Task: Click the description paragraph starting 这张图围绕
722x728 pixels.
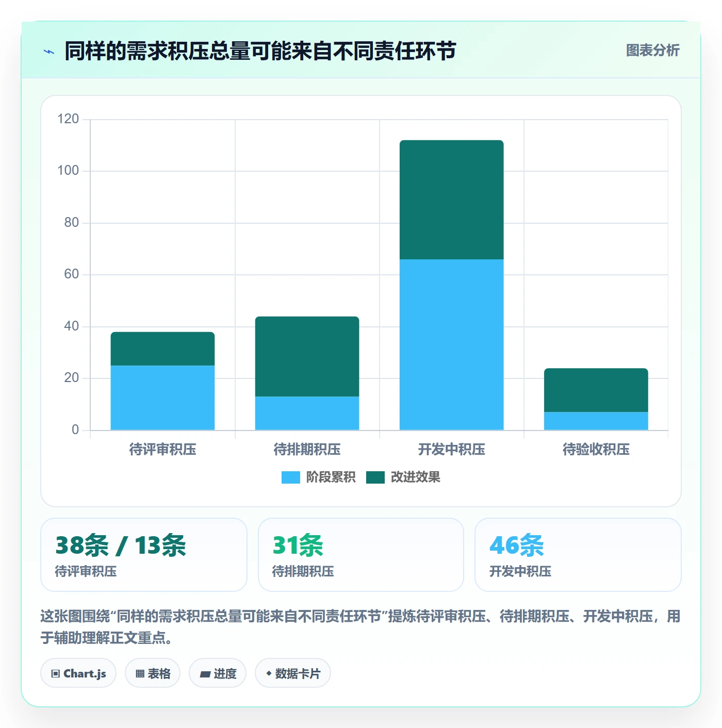Action: coord(360,627)
